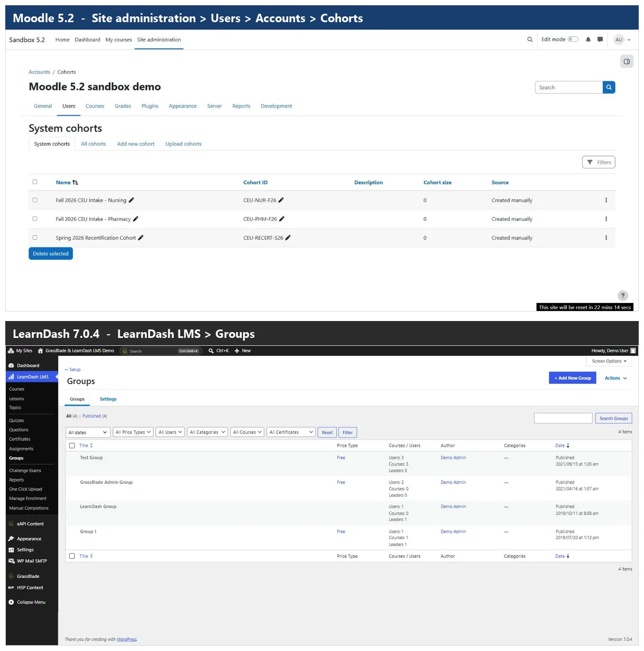Click blue search submit button beside Search field

tap(609, 88)
